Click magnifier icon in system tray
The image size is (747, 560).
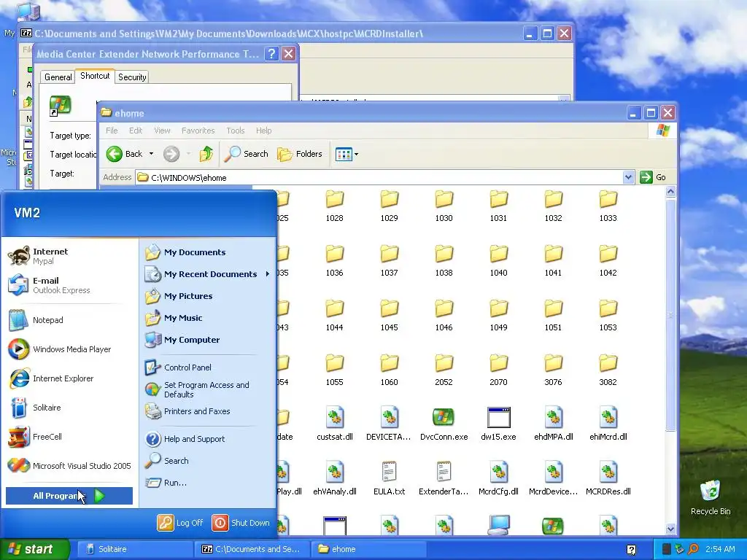click(x=693, y=549)
